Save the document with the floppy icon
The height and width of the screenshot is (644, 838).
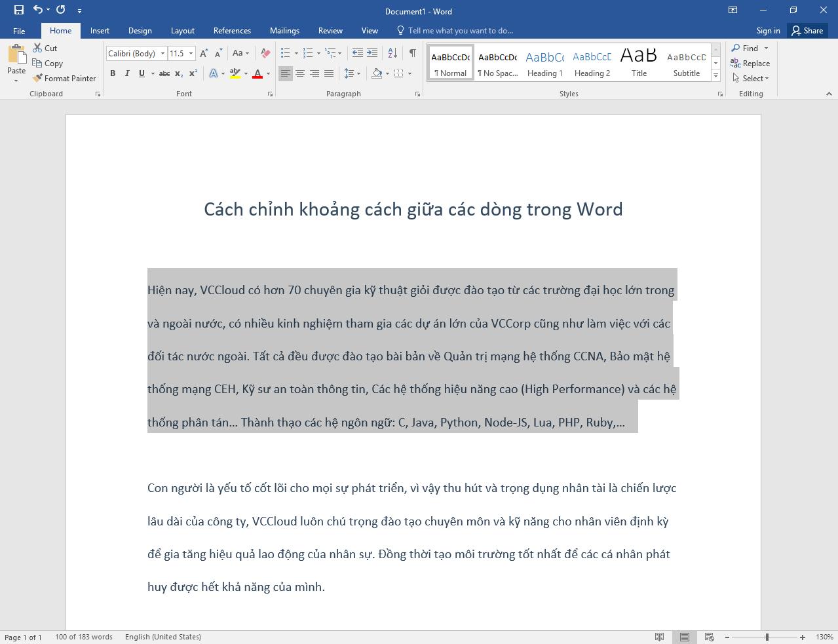coord(18,10)
